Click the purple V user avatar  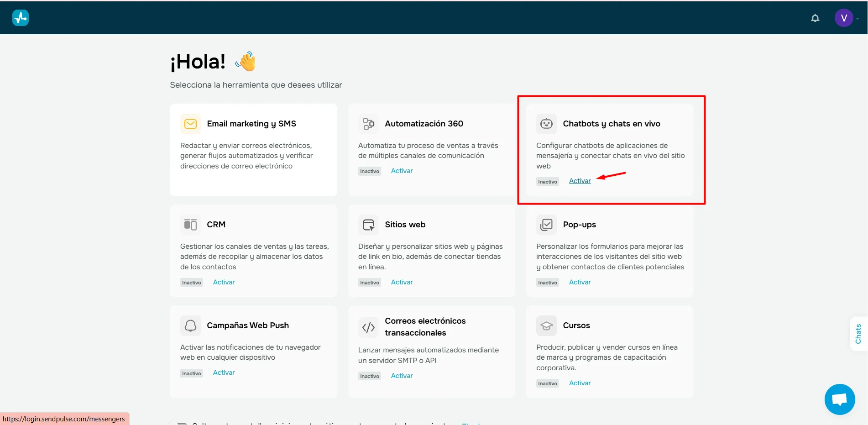coord(843,18)
